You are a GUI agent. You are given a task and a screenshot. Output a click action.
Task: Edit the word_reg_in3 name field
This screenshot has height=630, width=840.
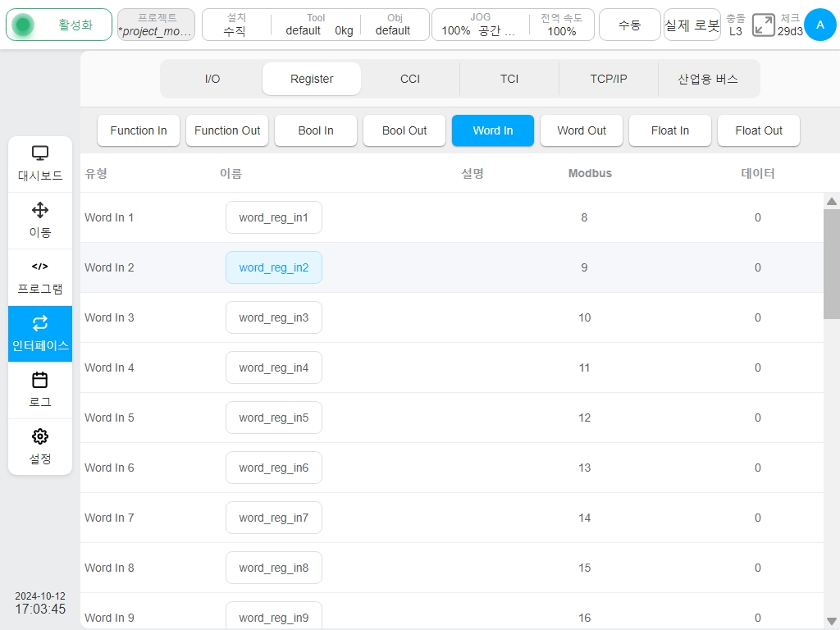(x=274, y=317)
